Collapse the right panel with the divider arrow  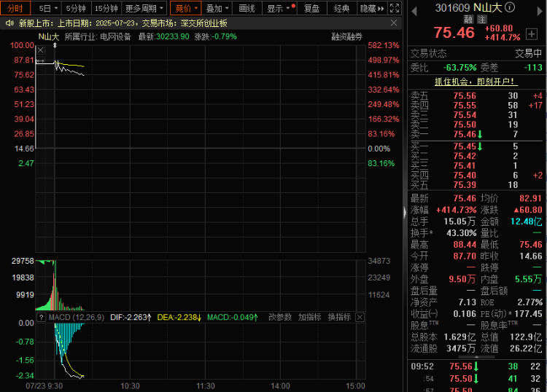pyautogui.click(x=405, y=211)
